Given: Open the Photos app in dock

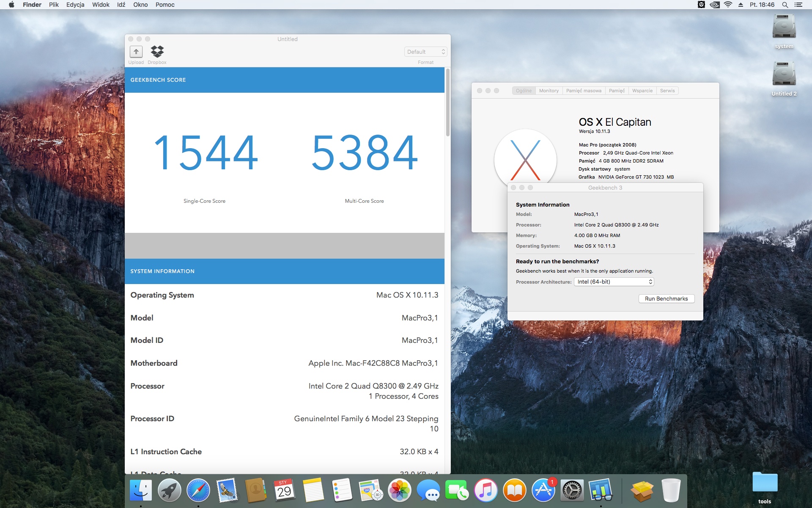Looking at the screenshot, I should (x=399, y=490).
